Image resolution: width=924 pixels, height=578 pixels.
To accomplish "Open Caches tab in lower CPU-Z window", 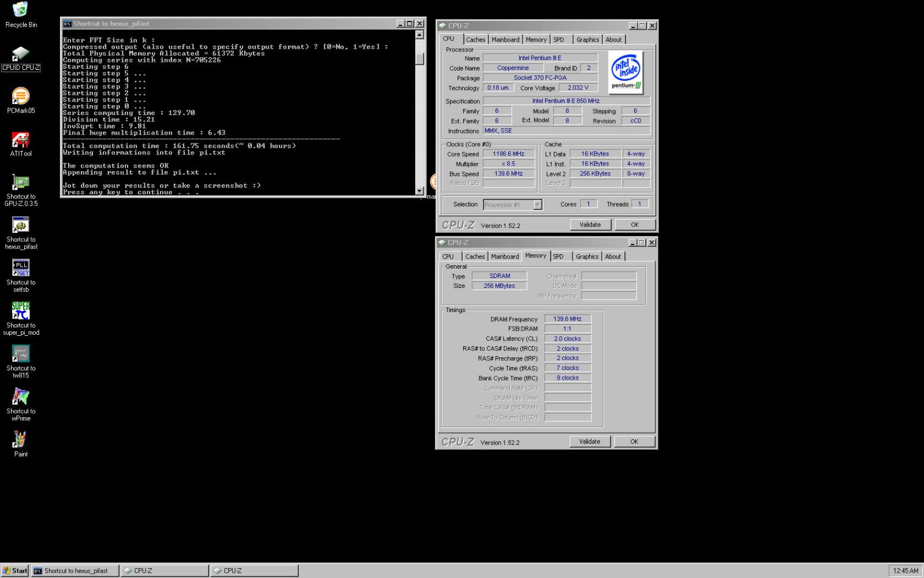I will click(475, 257).
